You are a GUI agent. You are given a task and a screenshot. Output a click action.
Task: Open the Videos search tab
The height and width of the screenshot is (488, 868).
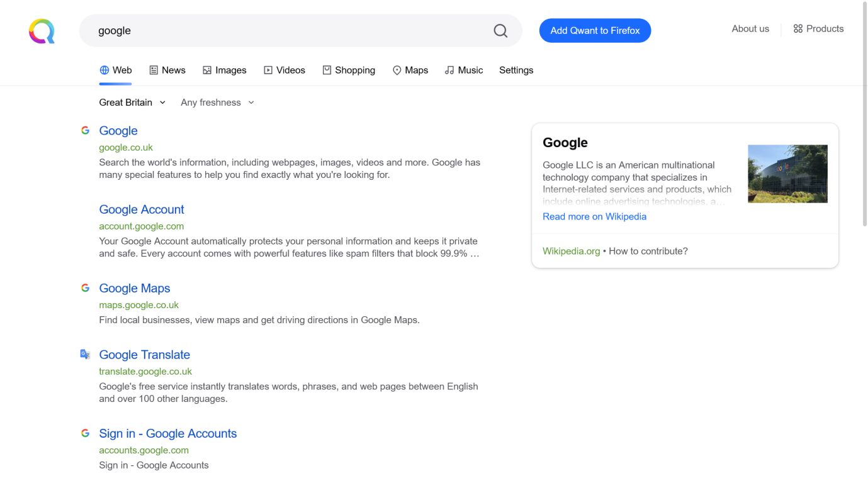pos(284,70)
